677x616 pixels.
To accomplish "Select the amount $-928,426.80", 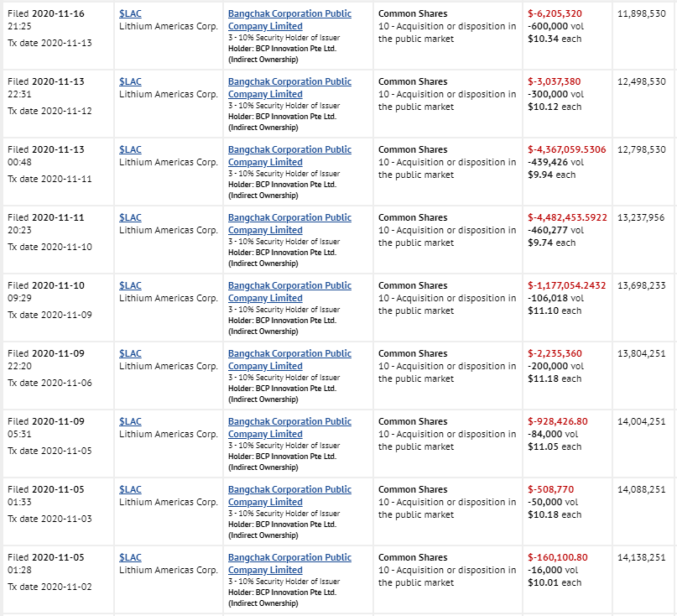I will pyautogui.click(x=558, y=421).
